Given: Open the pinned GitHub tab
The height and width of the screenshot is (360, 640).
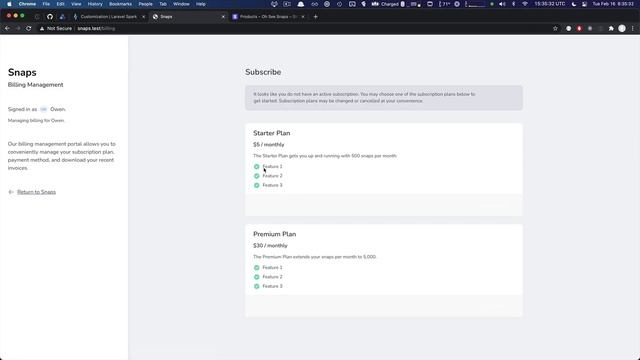Looking at the screenshot, I should [x=50, y=17].
